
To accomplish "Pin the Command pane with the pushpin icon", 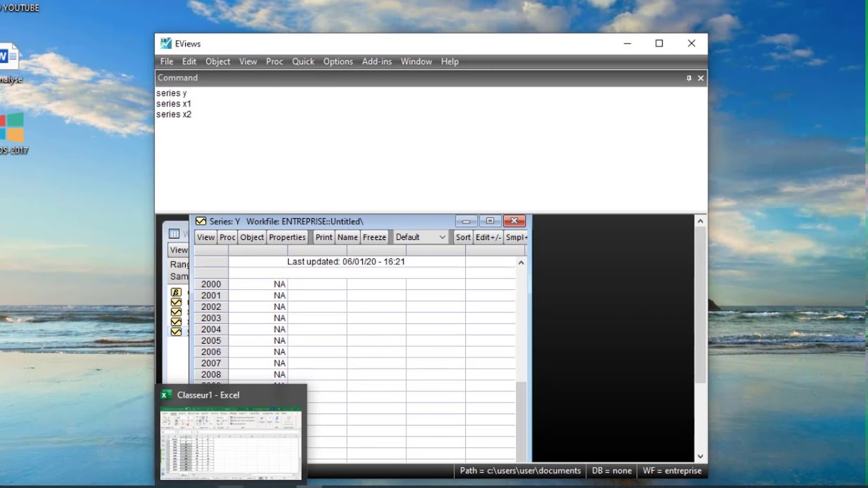I will point(689,78).
